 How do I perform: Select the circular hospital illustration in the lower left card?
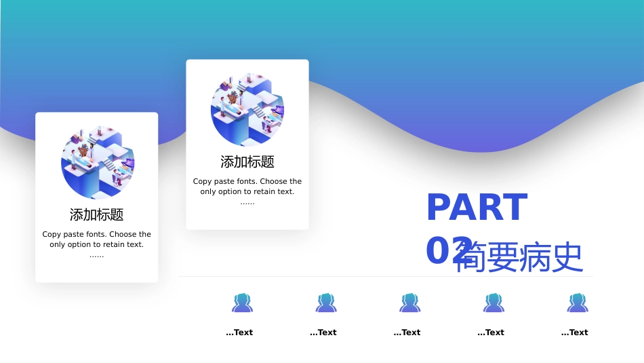click(x=98, y=162)
